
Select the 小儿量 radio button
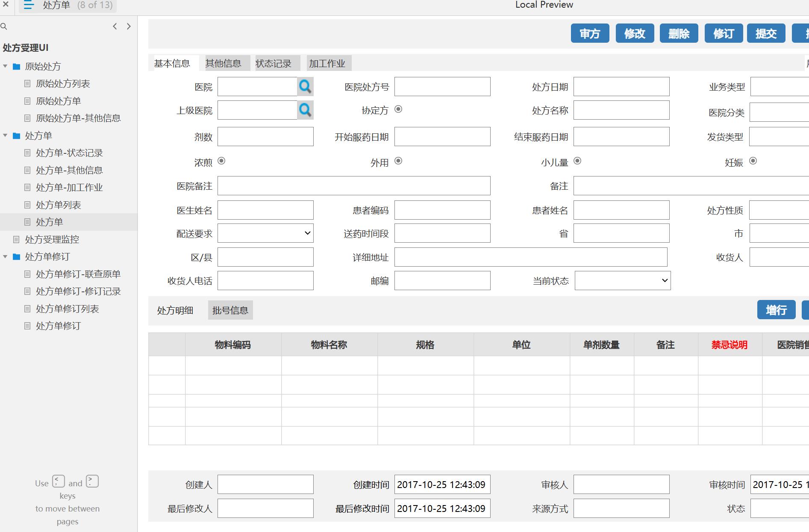577,161
